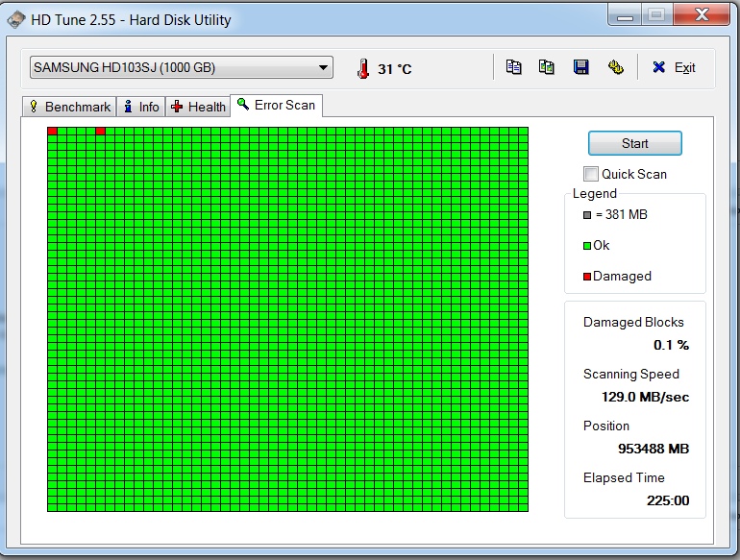
Task: Click the copy screenshot to clipboard icon
Action: click(x=547, y=67)
